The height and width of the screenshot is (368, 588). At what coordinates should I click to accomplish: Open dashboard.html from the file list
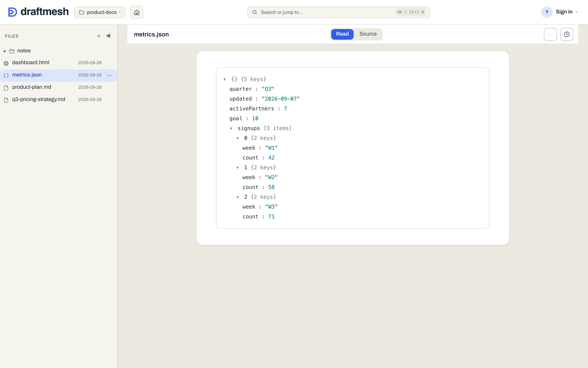[x=59, y=63]
